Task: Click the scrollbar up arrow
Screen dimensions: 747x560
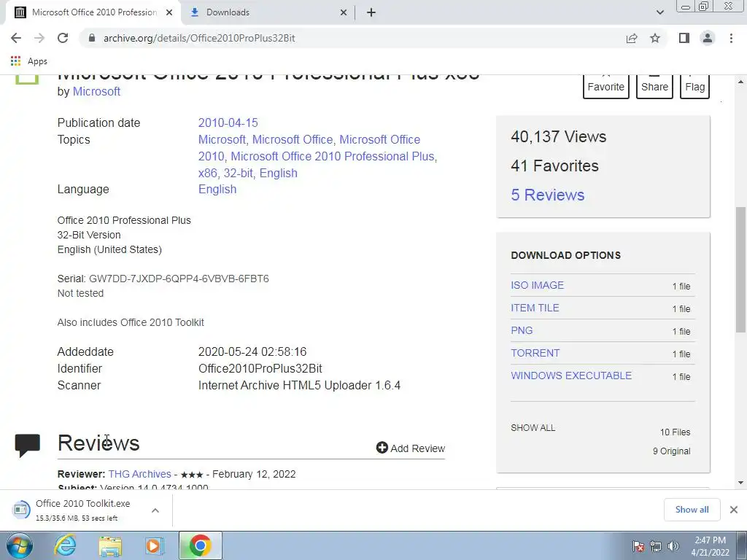Action: pos(740,82)
